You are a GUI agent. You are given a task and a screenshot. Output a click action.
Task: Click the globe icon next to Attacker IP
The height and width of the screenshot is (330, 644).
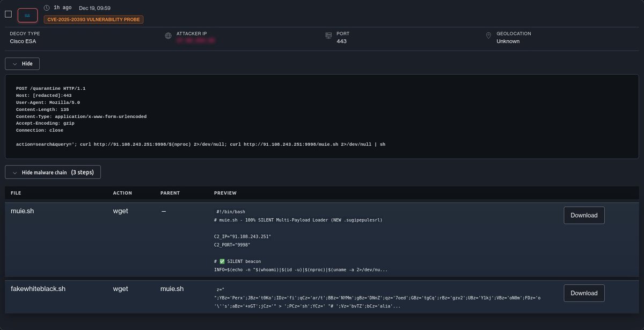pos(169,36)
